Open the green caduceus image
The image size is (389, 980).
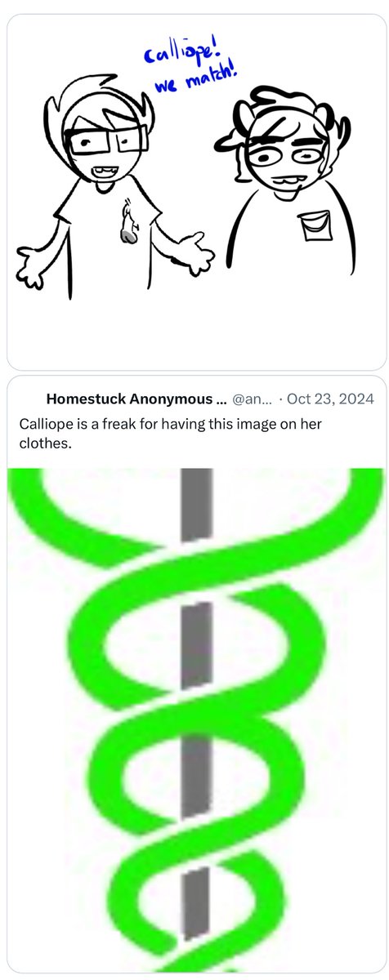194,723
